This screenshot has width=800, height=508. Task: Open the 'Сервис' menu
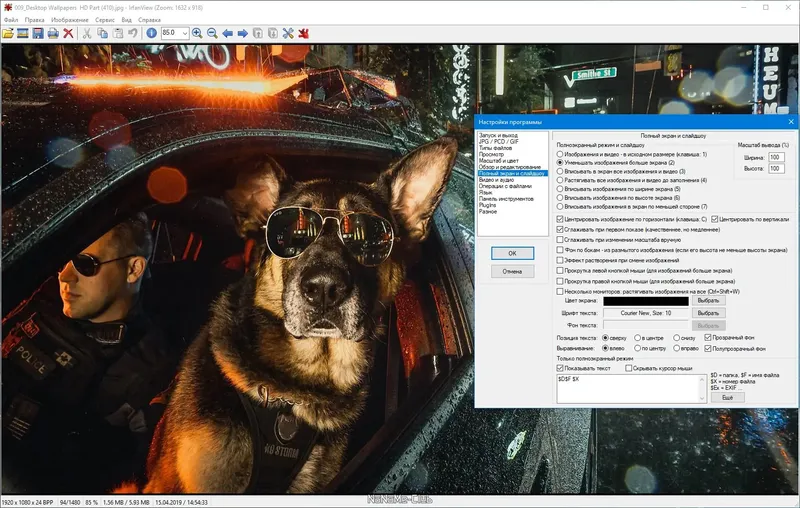pyautogui.click(x=105, y=20)
